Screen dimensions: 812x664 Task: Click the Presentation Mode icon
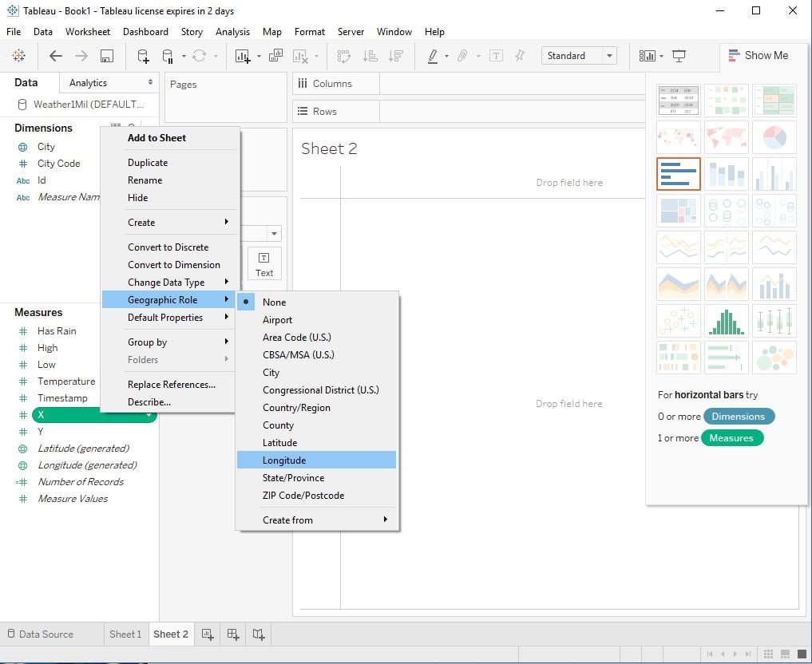[x=679, y=56]
